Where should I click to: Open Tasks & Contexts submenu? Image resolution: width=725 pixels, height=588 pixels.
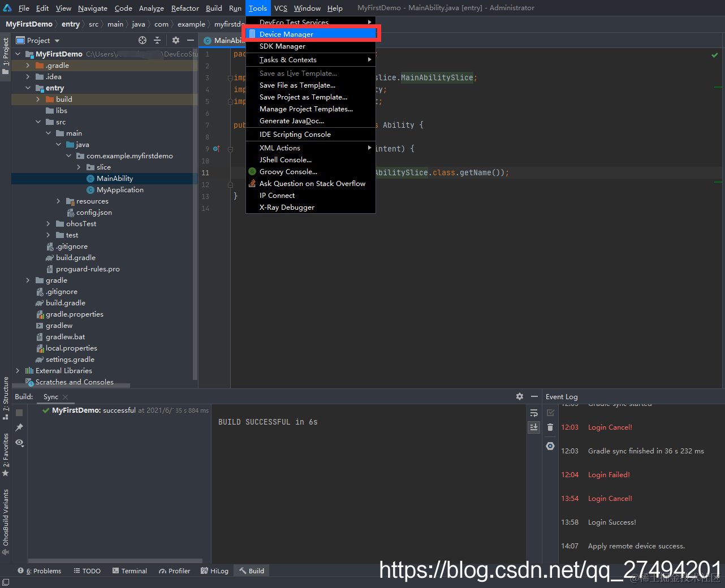tap(311, 60)
